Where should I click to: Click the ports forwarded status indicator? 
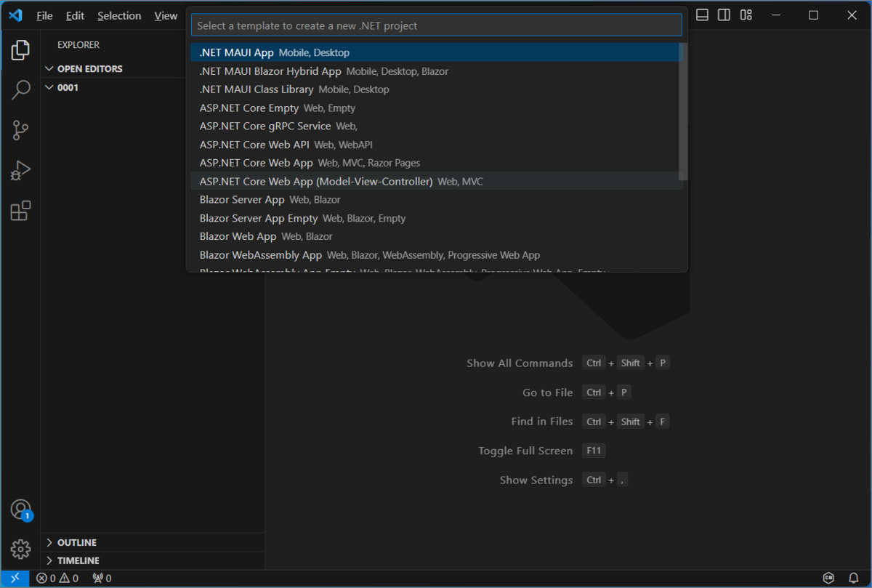(x=102, y=579)
